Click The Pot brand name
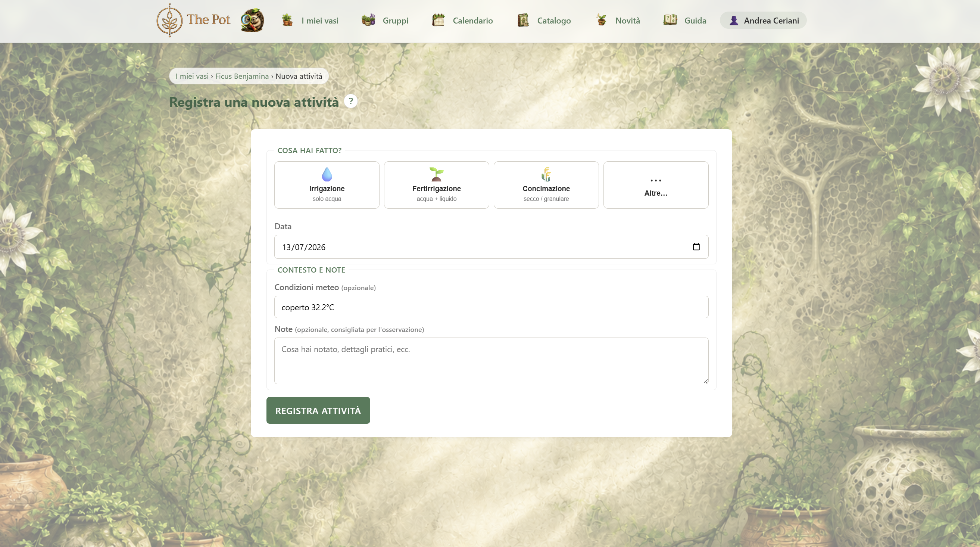The height and width of the screenshot is (547, 980). point(209,19)
